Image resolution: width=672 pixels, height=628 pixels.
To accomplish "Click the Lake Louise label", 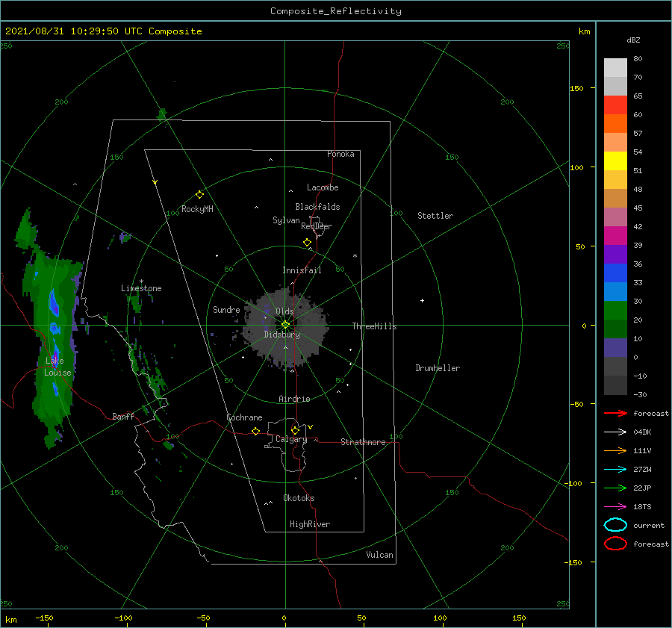I will click(x=57, y=367).
